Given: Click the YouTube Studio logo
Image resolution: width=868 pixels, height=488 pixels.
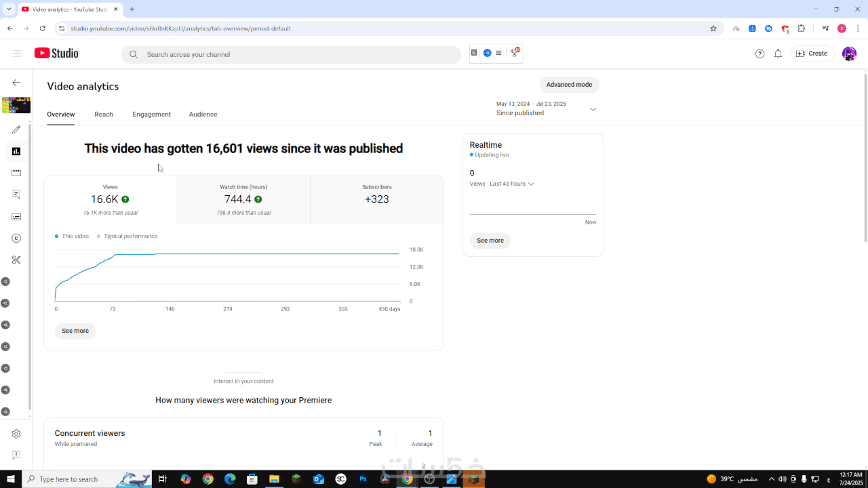Looking at the screenshot, I should pos(56,54).
